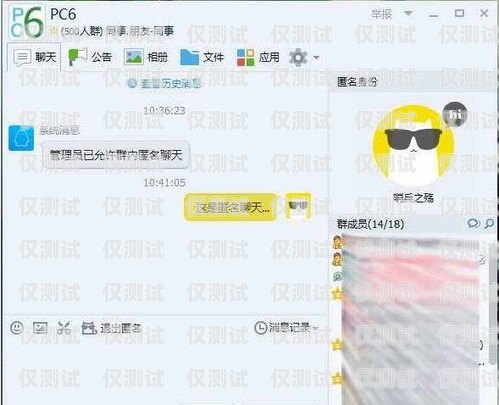The height and width of the screenshot is (405, 499).
Task: Search group members with the magnifier icon
Action: (x=489, y=224)
